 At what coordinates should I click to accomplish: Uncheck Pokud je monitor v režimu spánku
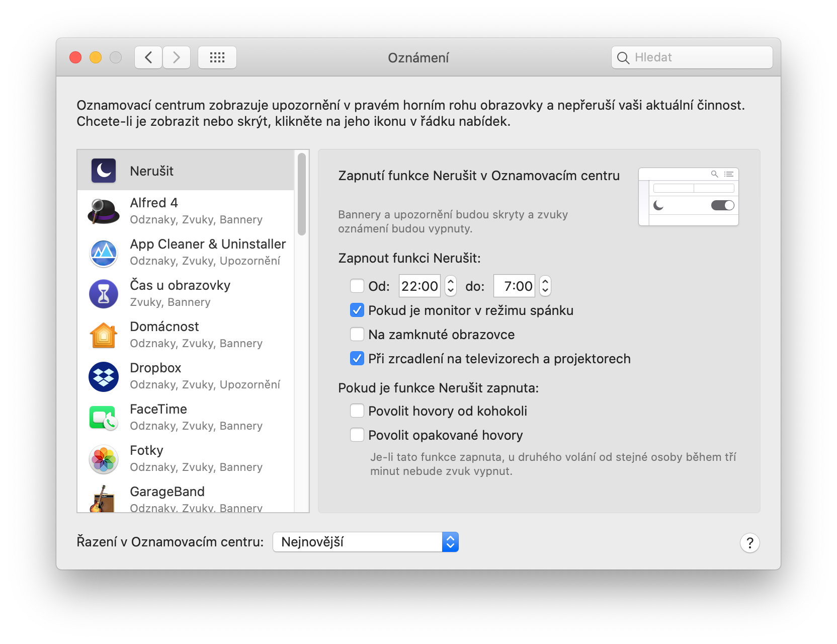point(357,310)
